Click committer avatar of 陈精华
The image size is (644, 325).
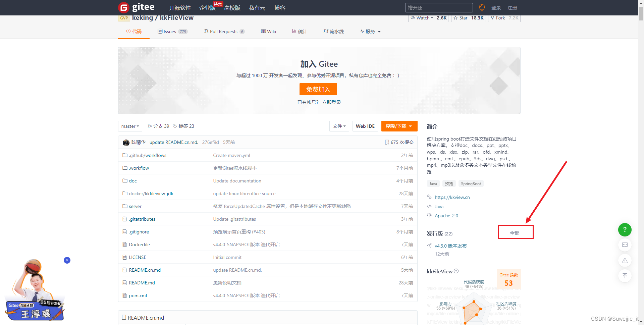126,143
